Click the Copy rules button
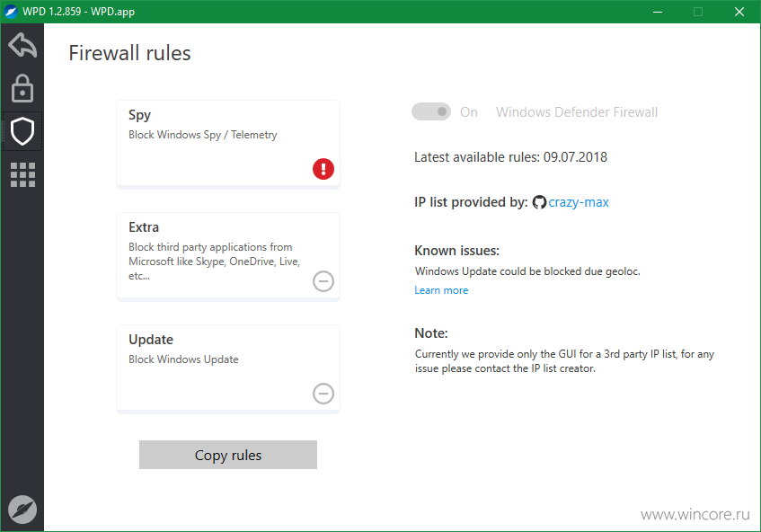 pos(228,455)
